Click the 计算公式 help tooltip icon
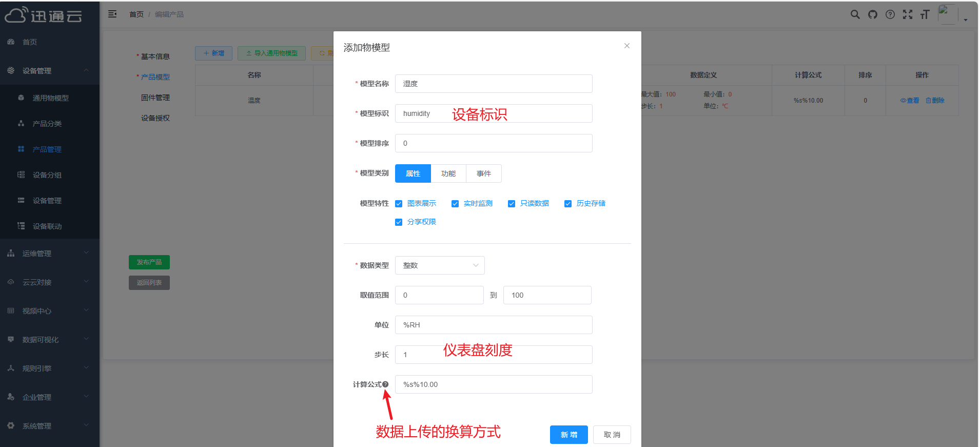 [385, 384]
